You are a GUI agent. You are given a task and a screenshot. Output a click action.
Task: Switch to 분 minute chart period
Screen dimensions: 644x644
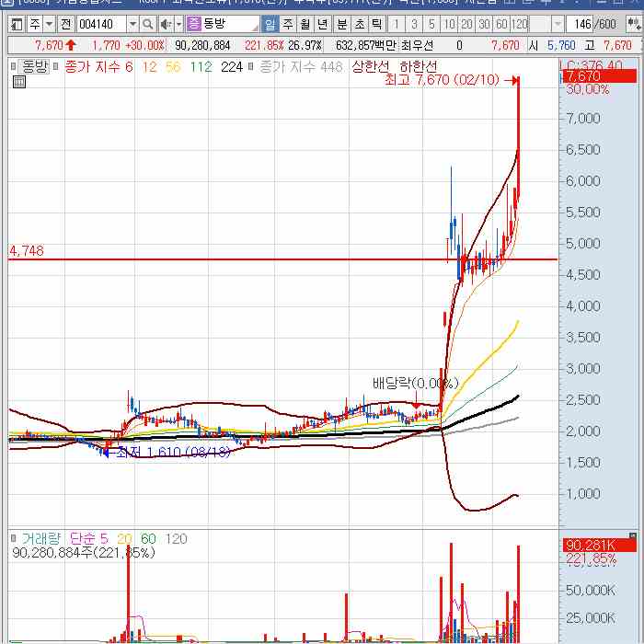341,24
